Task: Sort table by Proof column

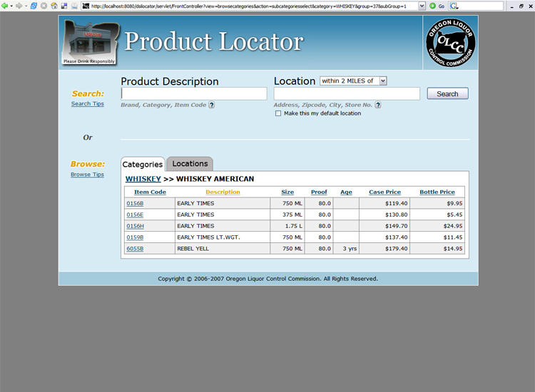Action: [319, 192]
